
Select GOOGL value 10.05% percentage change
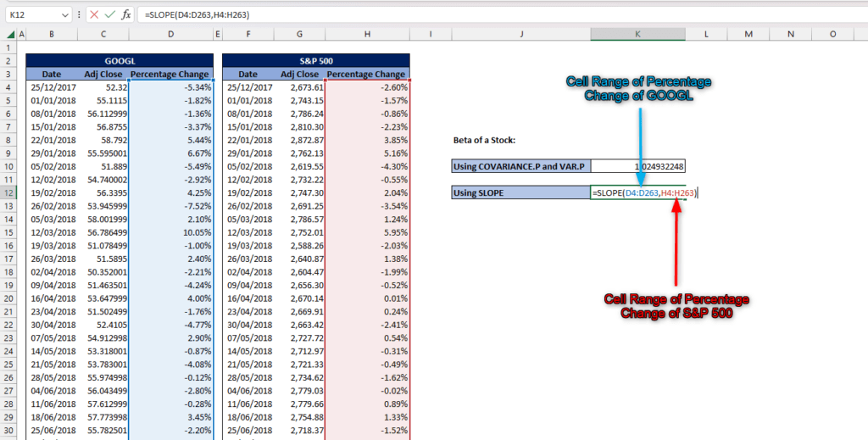170,232
